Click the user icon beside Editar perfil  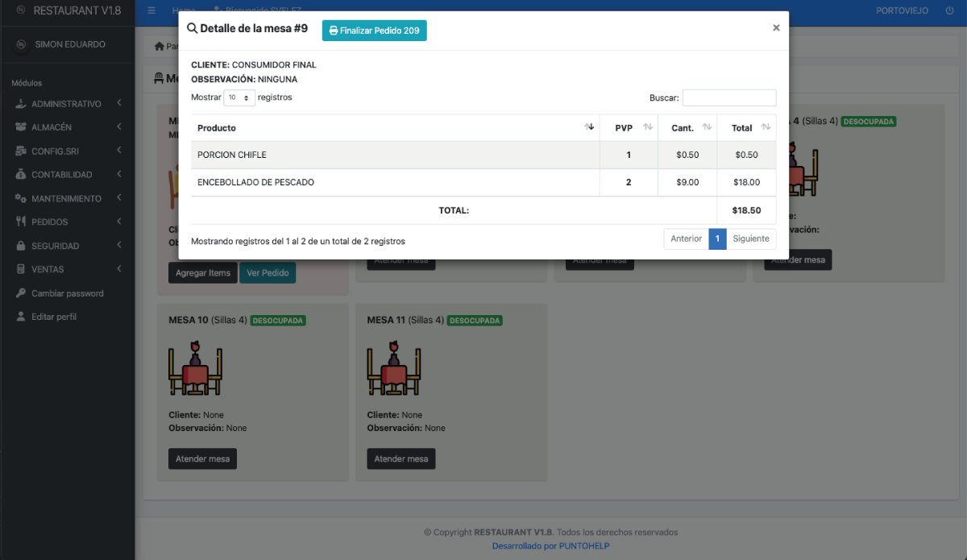click(x=21, y=317)
